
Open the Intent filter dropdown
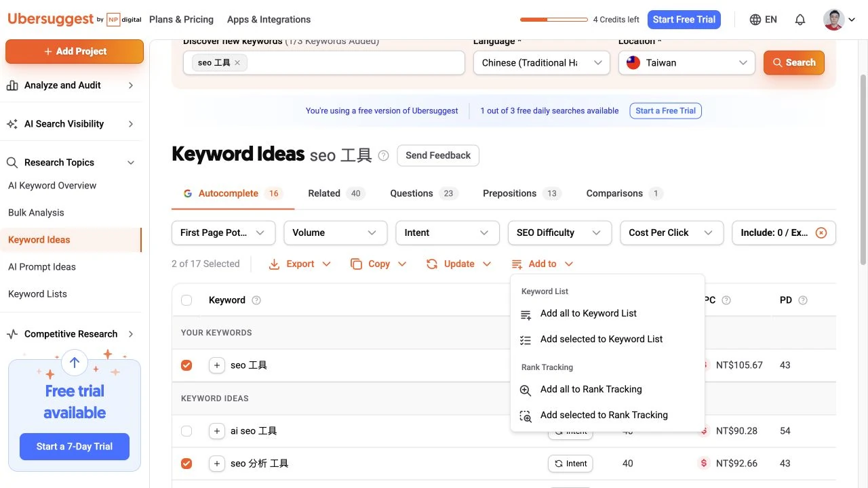point(448,232)
